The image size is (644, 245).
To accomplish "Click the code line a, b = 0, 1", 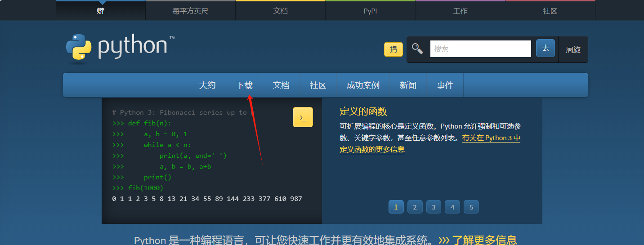I will [150, 134].
